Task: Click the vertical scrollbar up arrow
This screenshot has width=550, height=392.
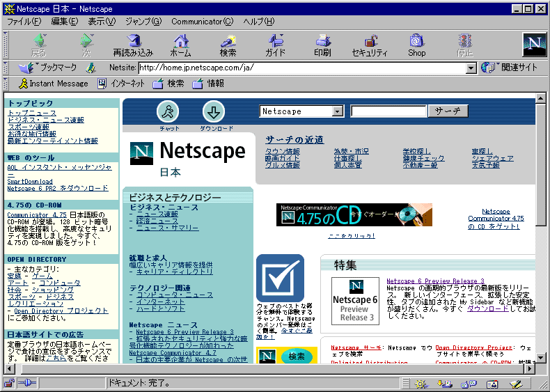Action: [x=540, y=98]
